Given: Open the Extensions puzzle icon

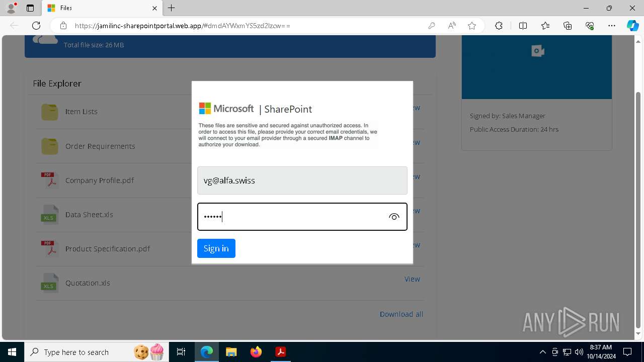Looking at the screenshot, I should 499,26.
